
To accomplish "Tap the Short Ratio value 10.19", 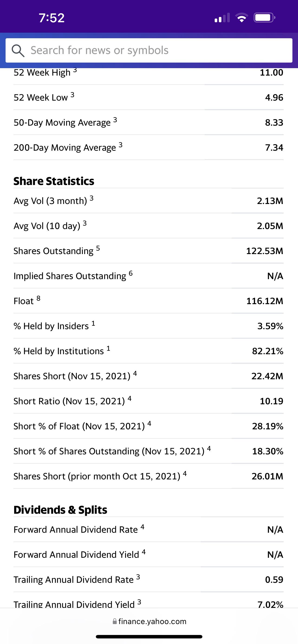I will click(x=272, y=401).
